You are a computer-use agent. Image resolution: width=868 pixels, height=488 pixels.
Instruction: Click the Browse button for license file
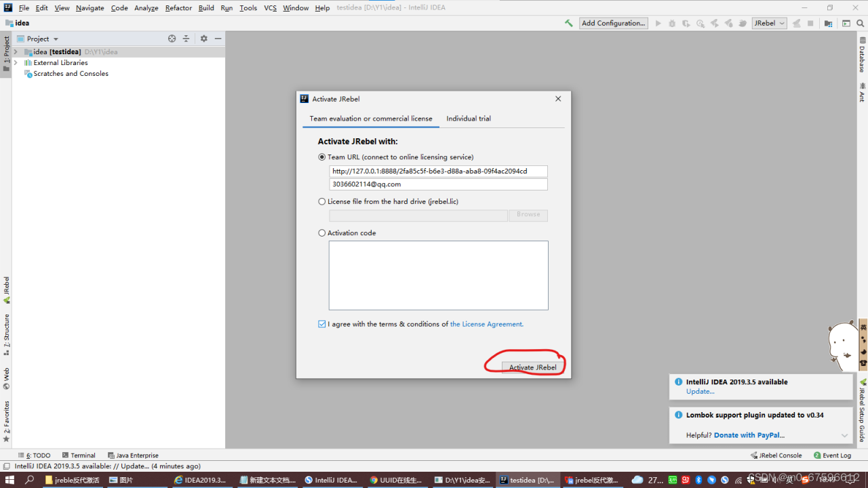click(528, 215)
